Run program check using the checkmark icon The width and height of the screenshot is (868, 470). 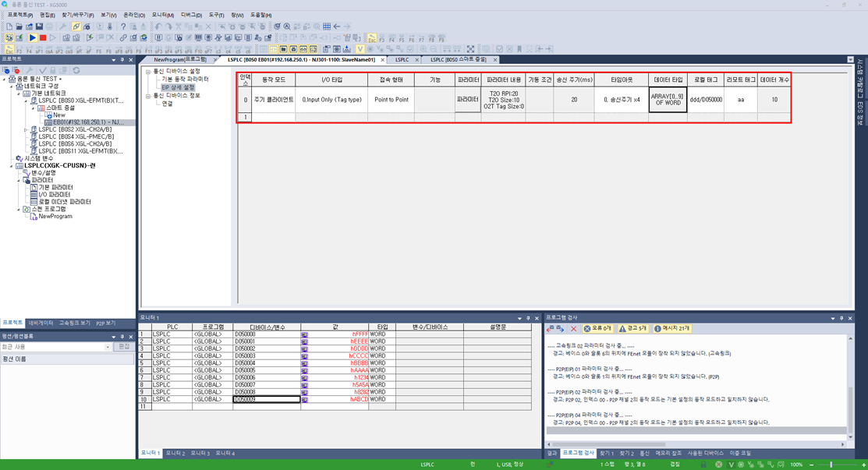tap(43, 70)
